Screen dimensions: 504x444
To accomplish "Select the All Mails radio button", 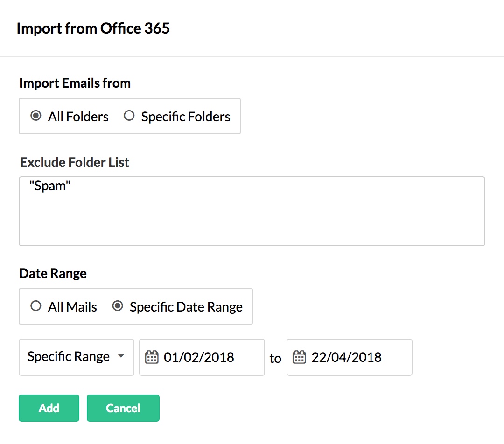I will 35,306.
